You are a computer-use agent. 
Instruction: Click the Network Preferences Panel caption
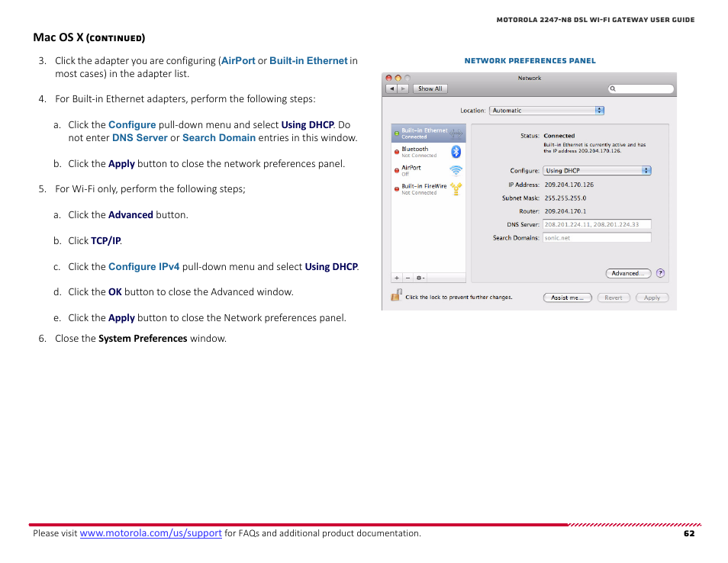530,61
